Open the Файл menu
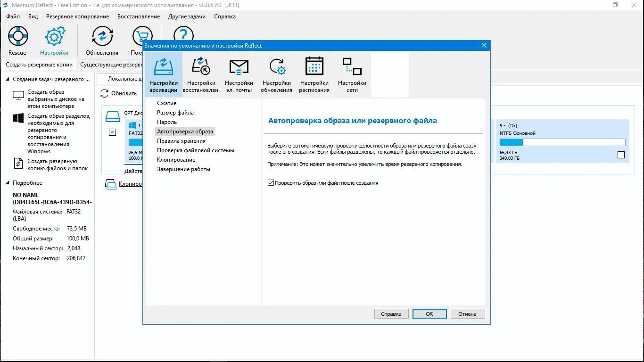Screen dimensions: 644x362 (x=13, y=16)
